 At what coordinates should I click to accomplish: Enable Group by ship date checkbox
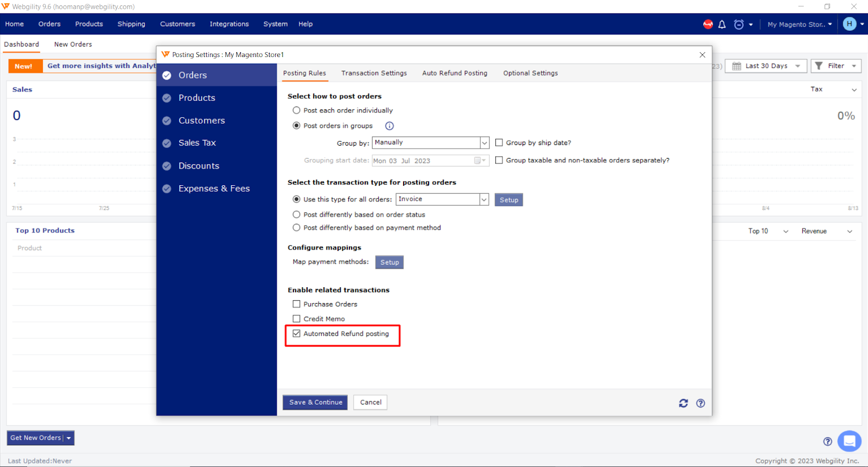click(499, 143)
